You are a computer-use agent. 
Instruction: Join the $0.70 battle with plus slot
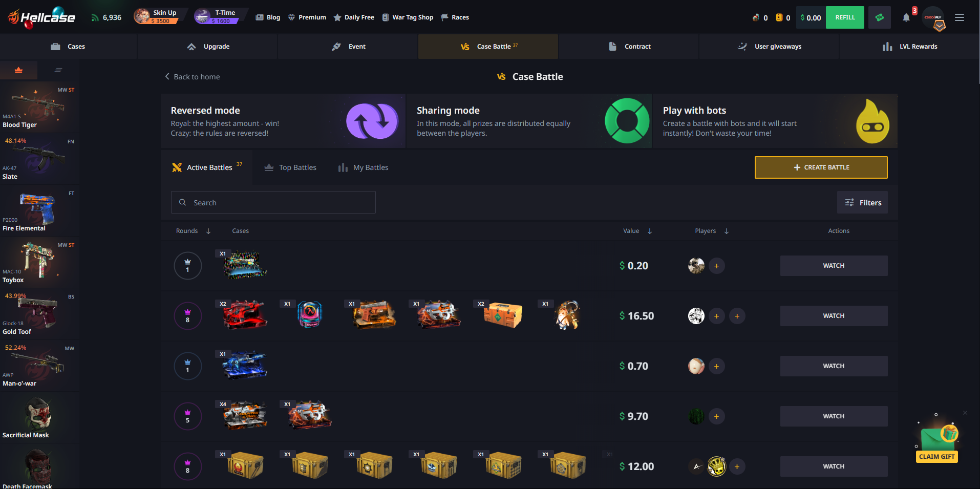click(716, 366)
